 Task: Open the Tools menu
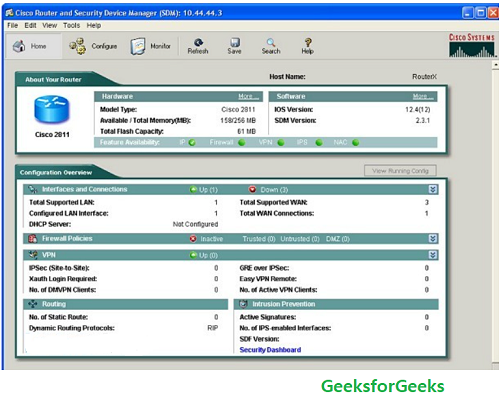71,25
